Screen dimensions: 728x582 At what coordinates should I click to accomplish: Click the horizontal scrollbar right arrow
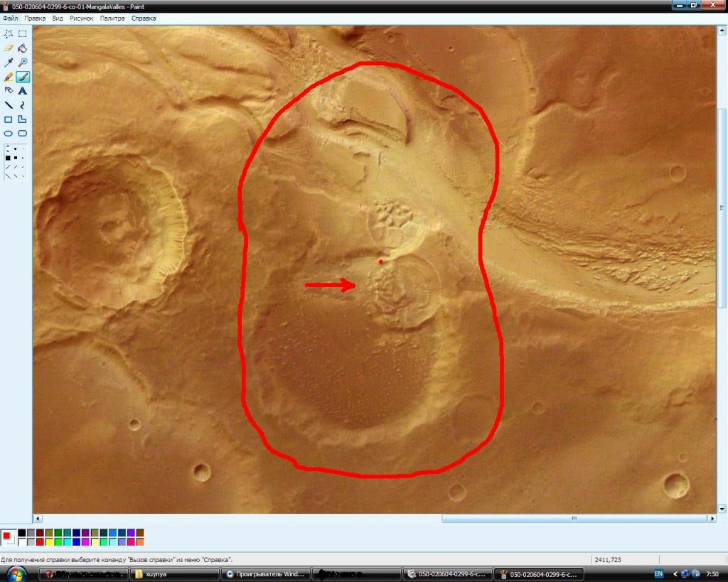click(x=712, y=519)
